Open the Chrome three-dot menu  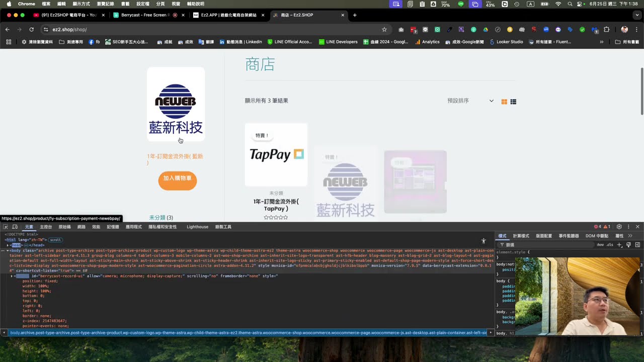pyautogui.click(x=636, y=29)
